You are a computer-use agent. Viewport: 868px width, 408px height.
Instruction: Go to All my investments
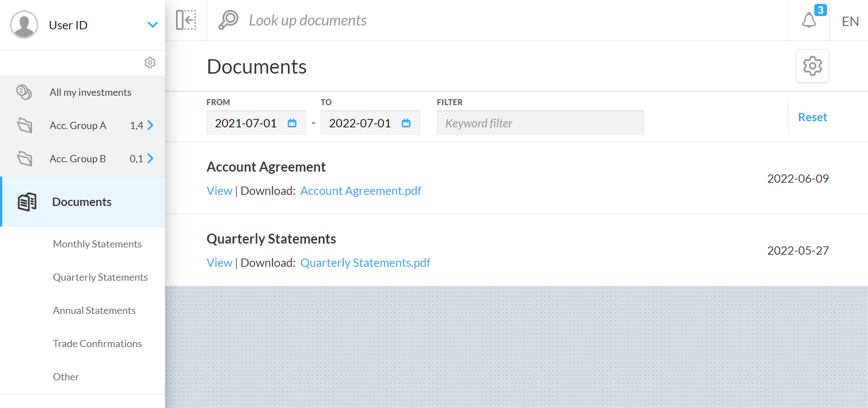click(90, 92)
